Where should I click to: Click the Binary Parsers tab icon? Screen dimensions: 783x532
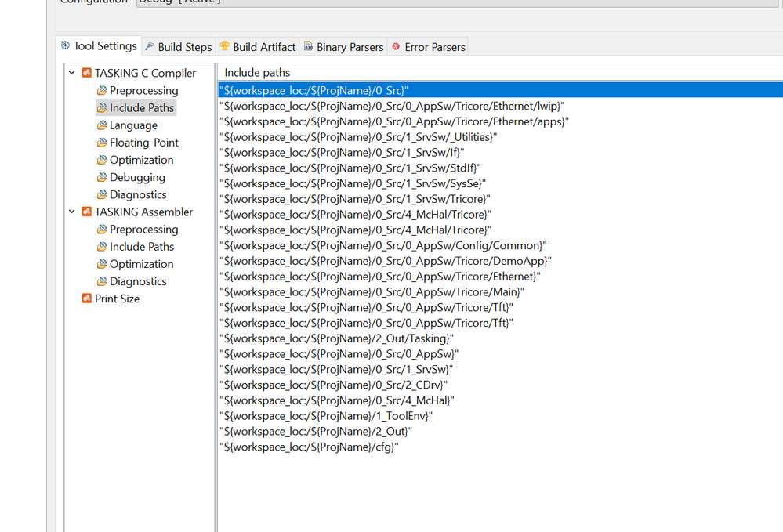(x=308, y=47)
